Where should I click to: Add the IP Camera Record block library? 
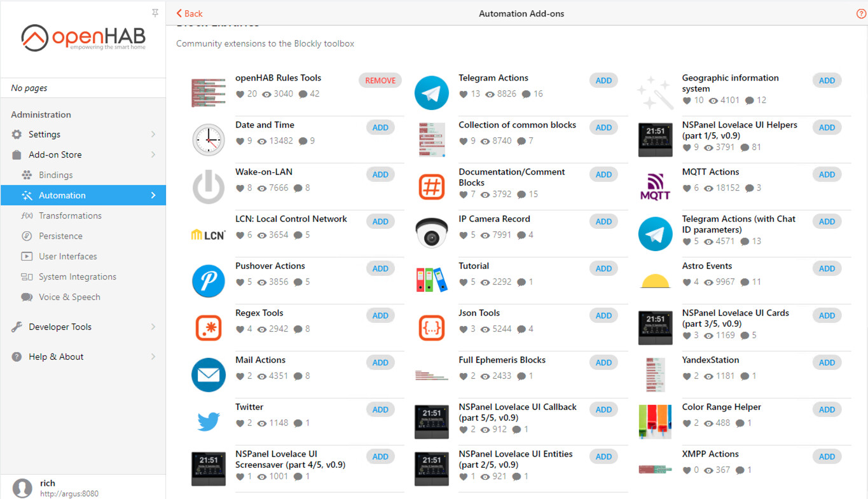(603, 222)
